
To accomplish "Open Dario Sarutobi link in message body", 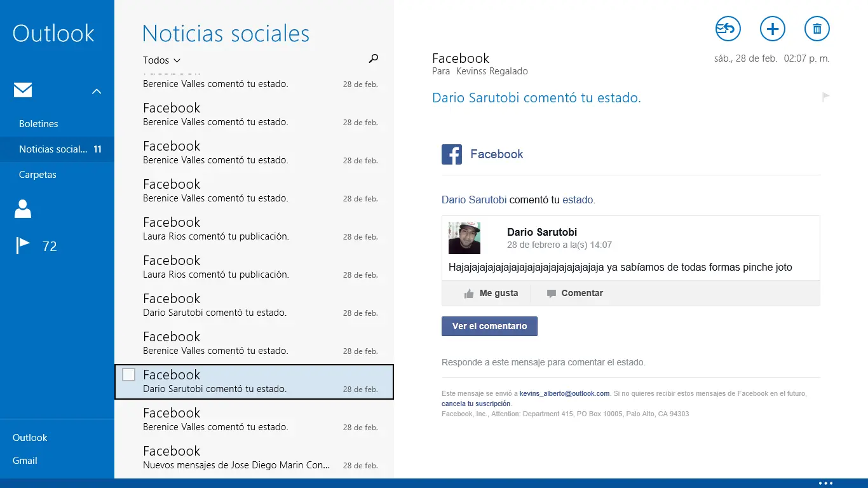I will (x=474, y=200).
